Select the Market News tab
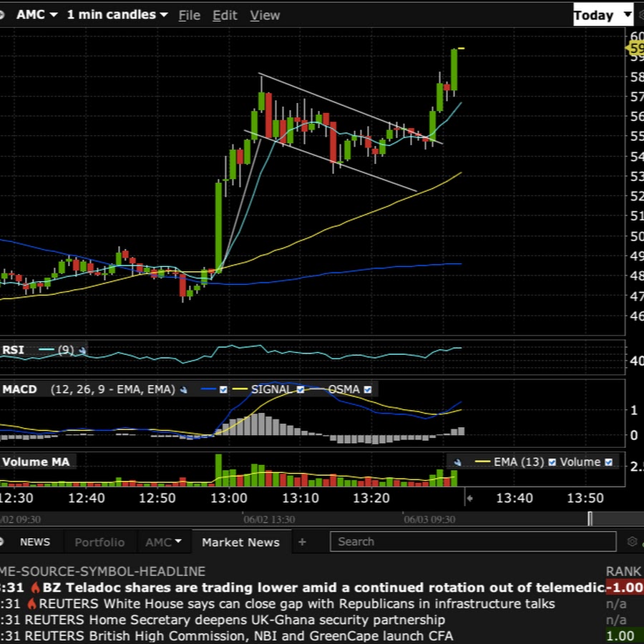Viewport: 644px width, 644px height. (240, 542)
